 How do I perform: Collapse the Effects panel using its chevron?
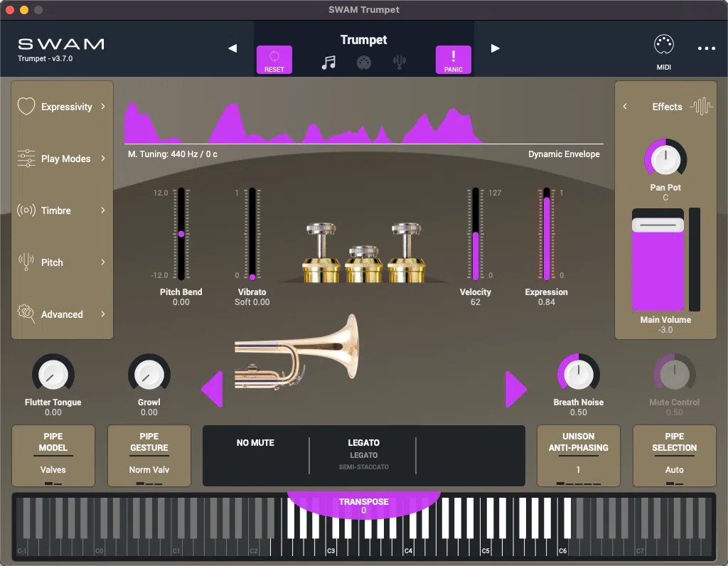click(x=626, y=106)
